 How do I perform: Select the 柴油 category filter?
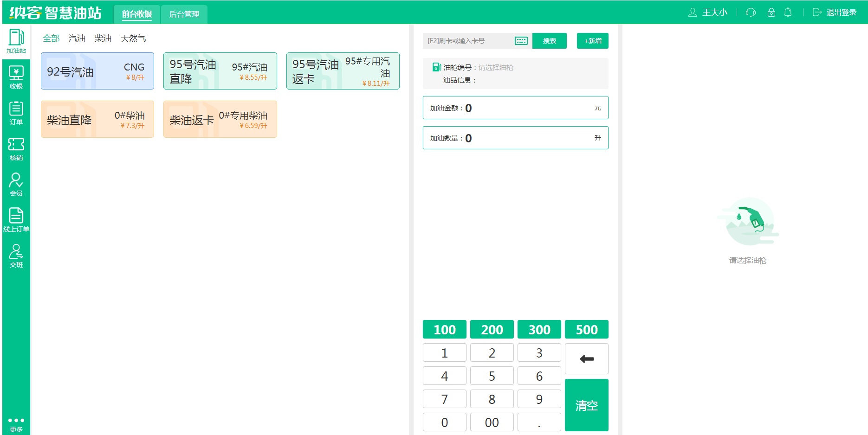[103, 38]
